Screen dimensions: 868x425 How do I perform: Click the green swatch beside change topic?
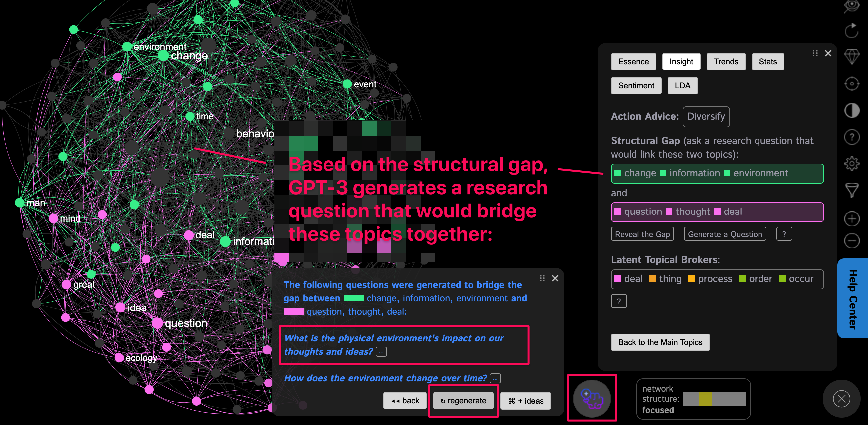[x=618, y=173]
